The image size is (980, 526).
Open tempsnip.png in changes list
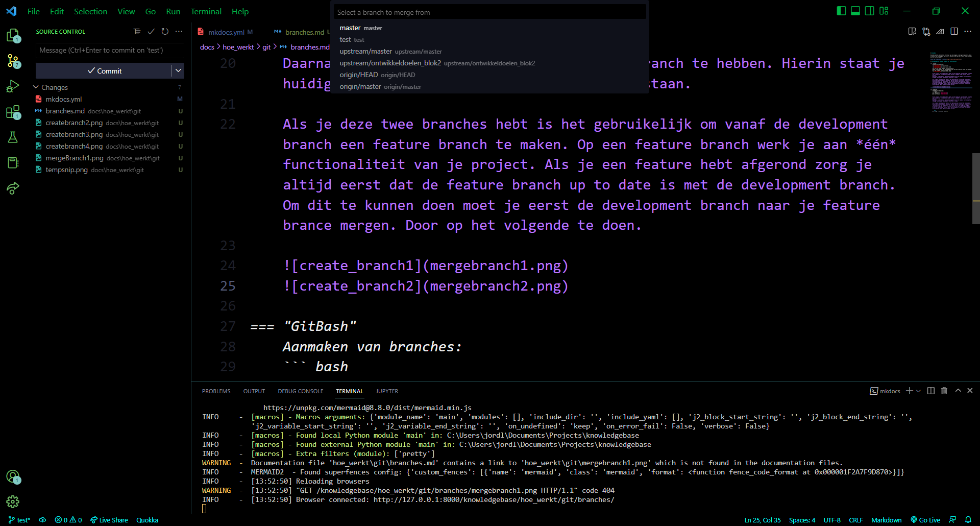pos(109,170)
